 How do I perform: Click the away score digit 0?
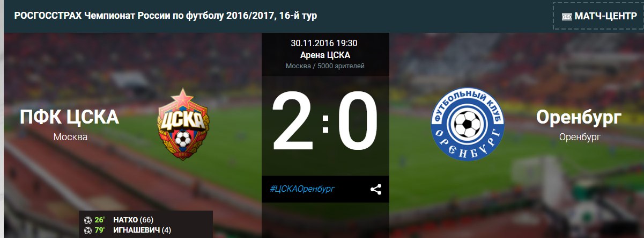pos(358,122)
